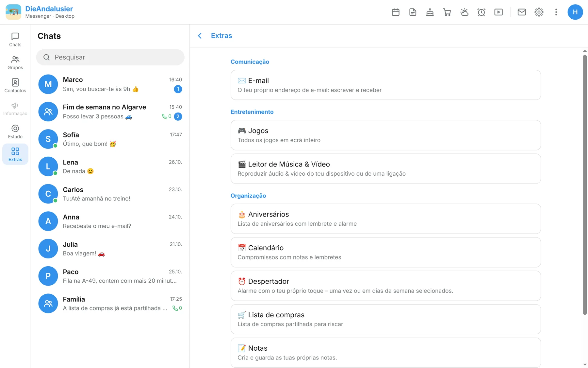The width and height of the screenshot is (588, 368).
Task: Open the chat with Sofía
Action: [110, 139]
